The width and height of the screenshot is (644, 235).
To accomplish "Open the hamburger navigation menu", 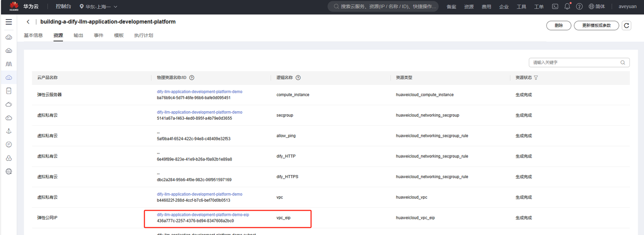I will [9, 22].
